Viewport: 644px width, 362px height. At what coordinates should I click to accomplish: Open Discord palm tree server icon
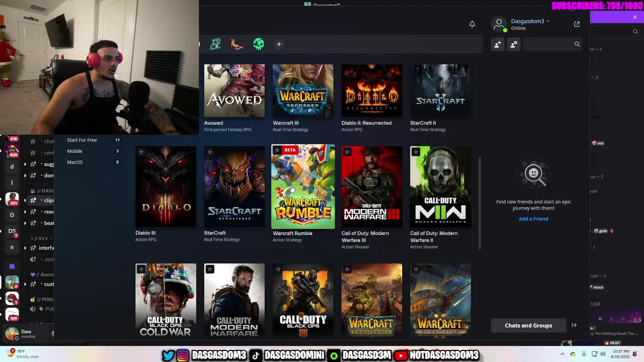click(12, 283)
